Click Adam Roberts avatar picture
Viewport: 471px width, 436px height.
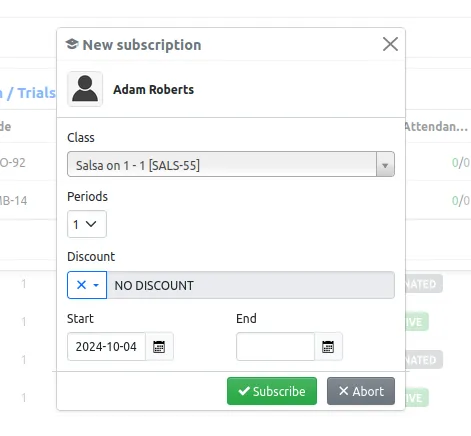point(85,89)
